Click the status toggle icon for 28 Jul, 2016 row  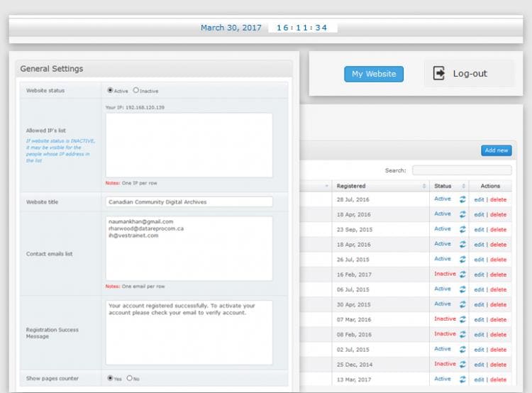(462, 199)
